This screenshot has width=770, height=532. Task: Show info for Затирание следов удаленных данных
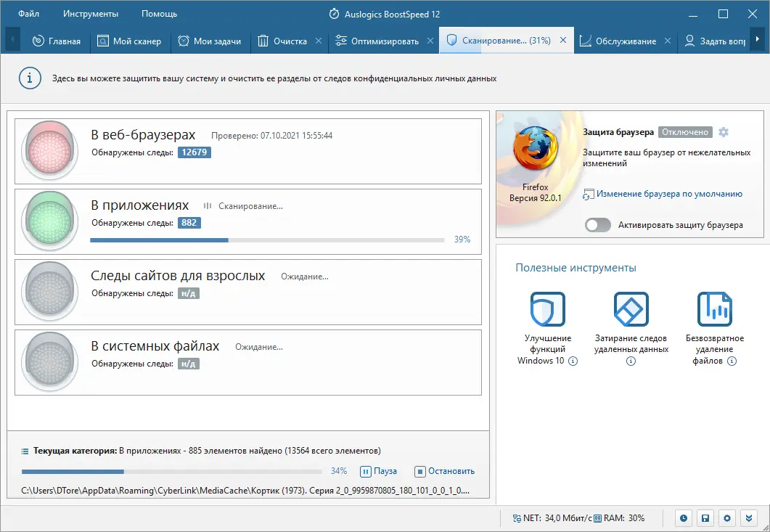pyautogui.click(x=631, y=361)
